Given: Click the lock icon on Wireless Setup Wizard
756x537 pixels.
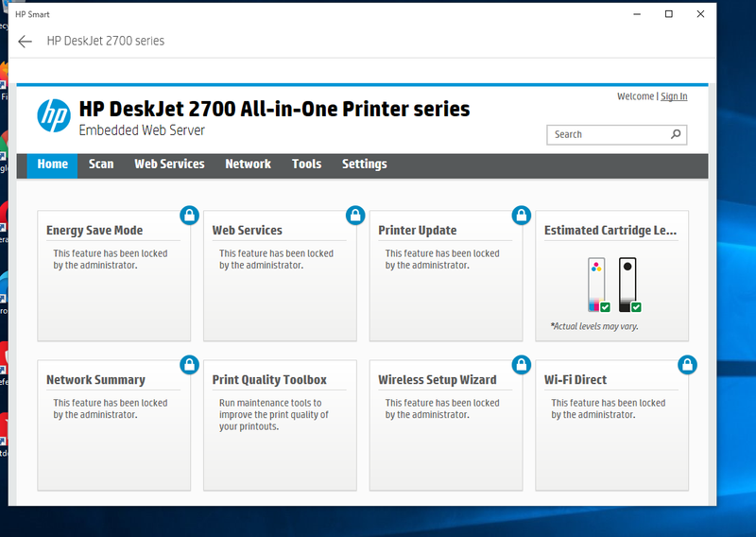Looking at the screenshot, I should 522,365.
